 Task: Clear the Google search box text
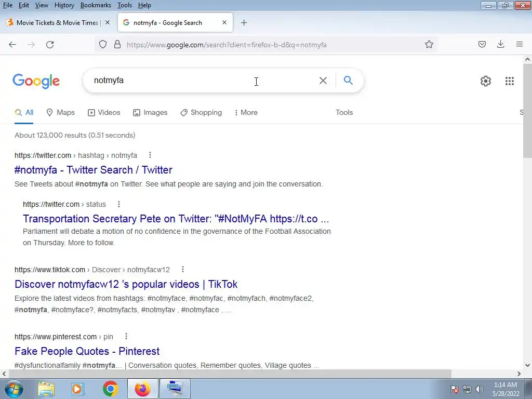point(323,81)
